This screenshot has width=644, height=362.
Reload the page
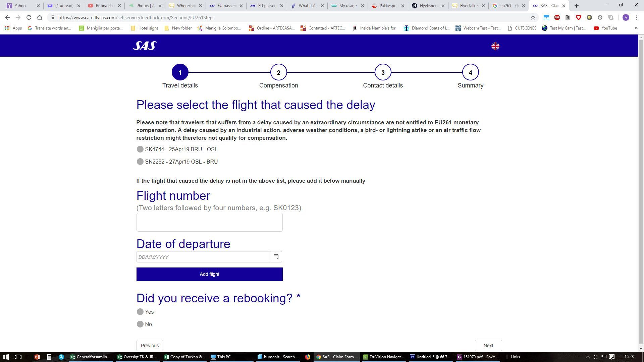tap(29, 17)
